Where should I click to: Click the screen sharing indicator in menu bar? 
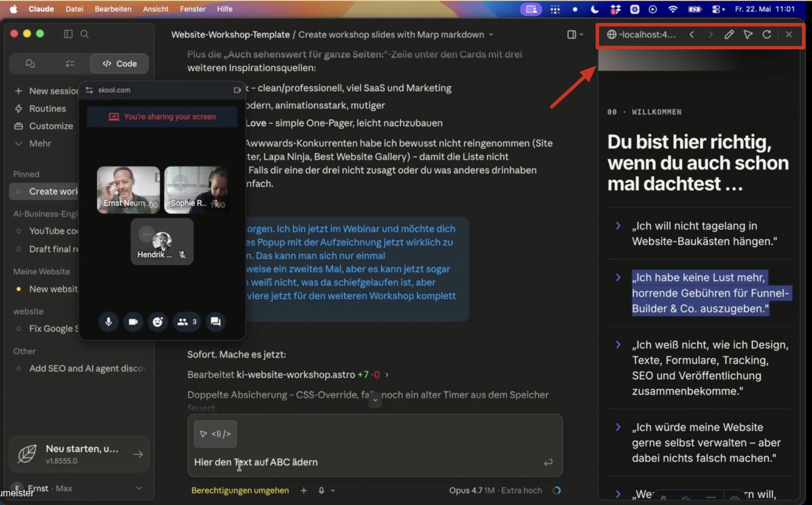pyautogui.click(x=531, y=9)
